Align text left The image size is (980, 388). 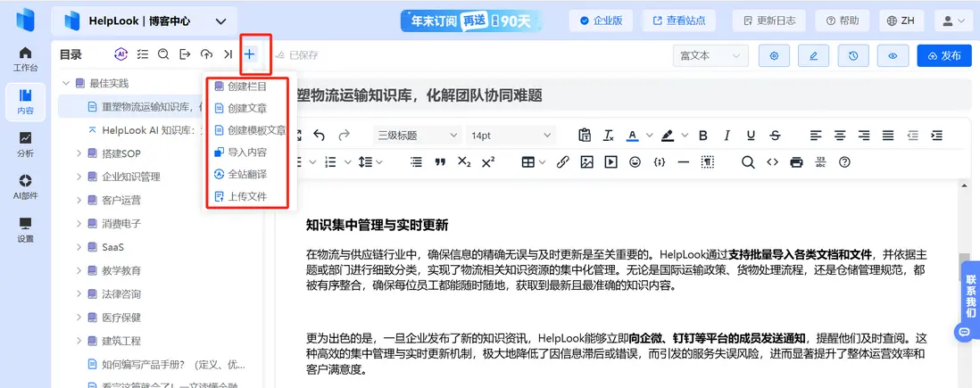[x=817, y=135]
